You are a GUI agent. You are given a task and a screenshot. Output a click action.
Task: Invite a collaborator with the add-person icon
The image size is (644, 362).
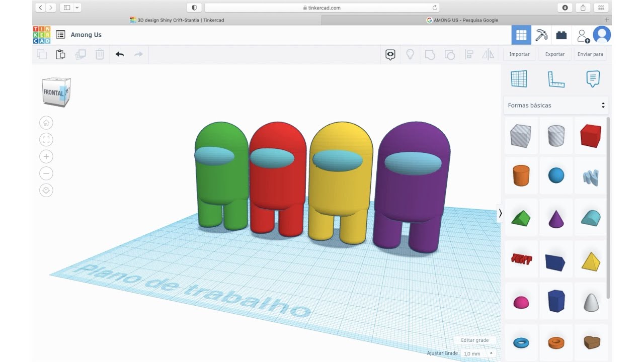pos(583,36)
